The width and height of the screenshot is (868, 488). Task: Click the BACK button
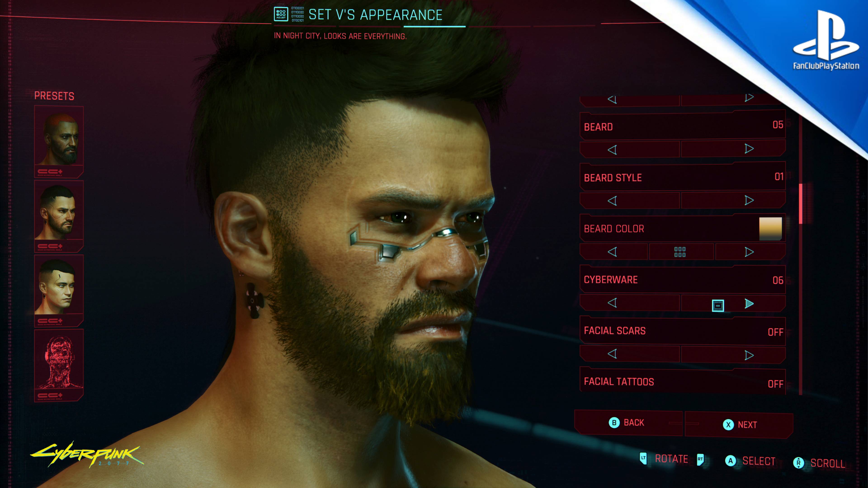pos(628,423)
